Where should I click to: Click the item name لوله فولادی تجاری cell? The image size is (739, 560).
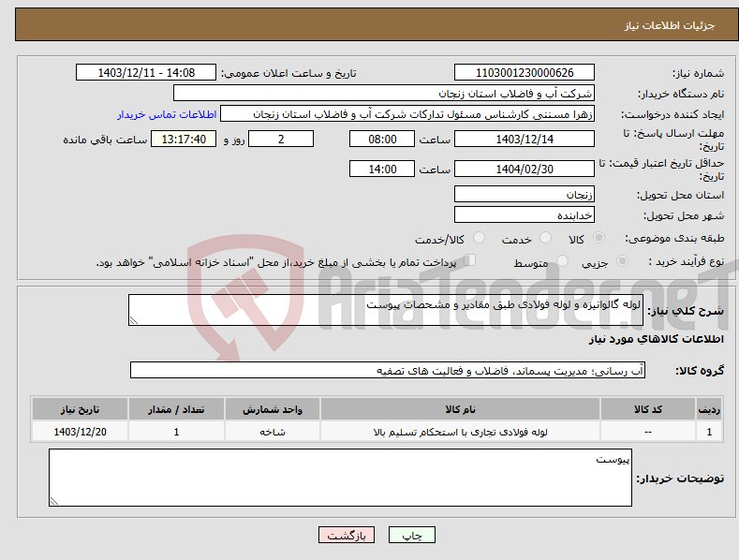coord(460,432)
